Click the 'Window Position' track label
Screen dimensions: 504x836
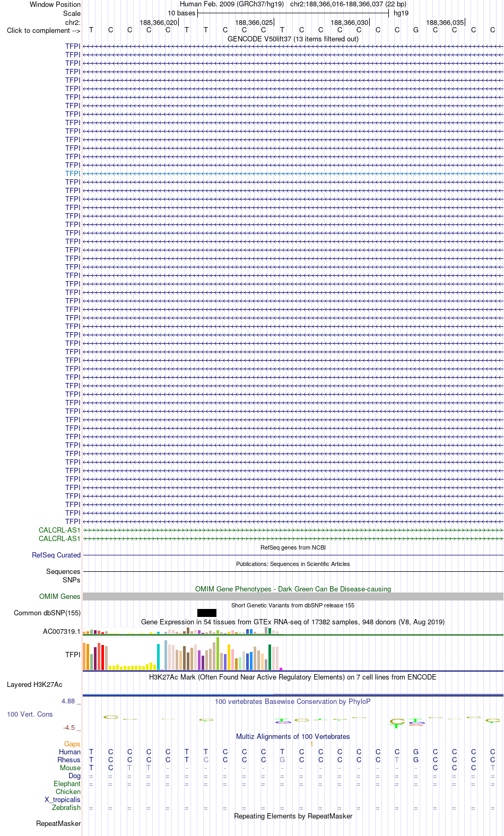coord(55,4)
